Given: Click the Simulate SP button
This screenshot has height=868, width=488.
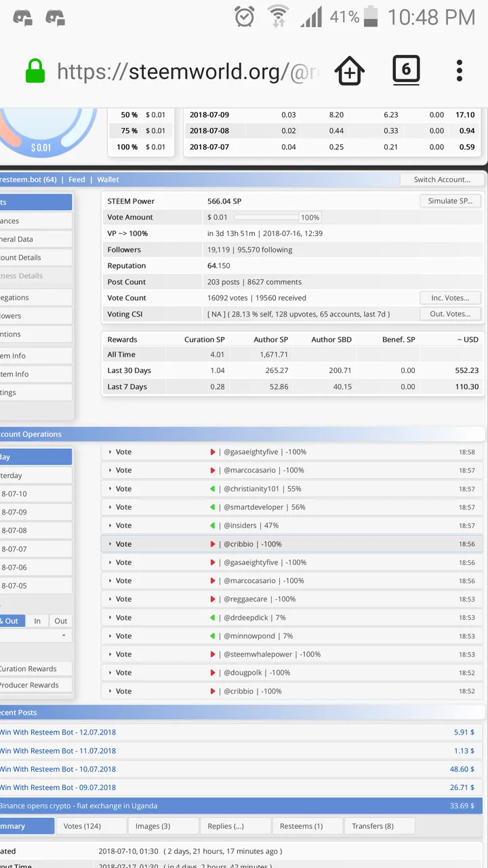Looking at the screenshot, I should pos(450,201).
